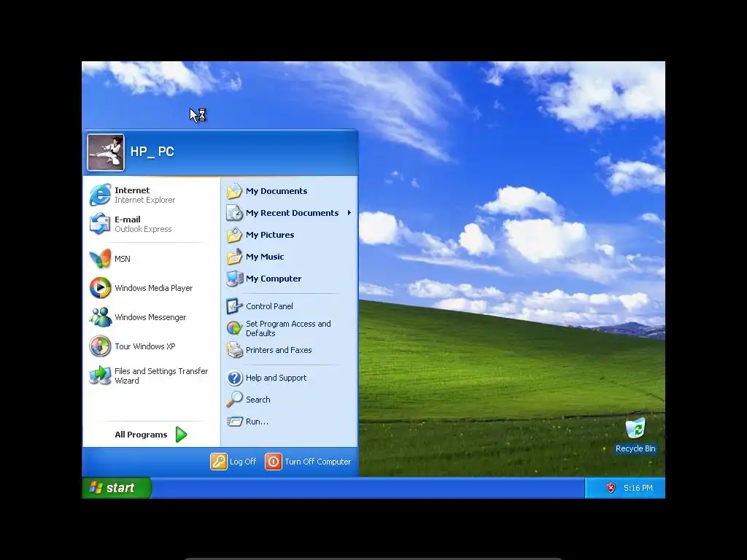Open Files and Settings Transfer Wizard icon

100,376
